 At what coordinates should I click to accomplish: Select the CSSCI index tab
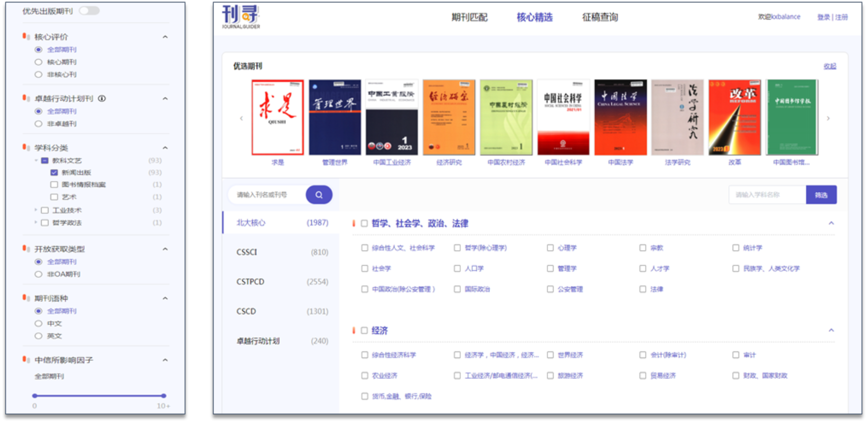281,252
